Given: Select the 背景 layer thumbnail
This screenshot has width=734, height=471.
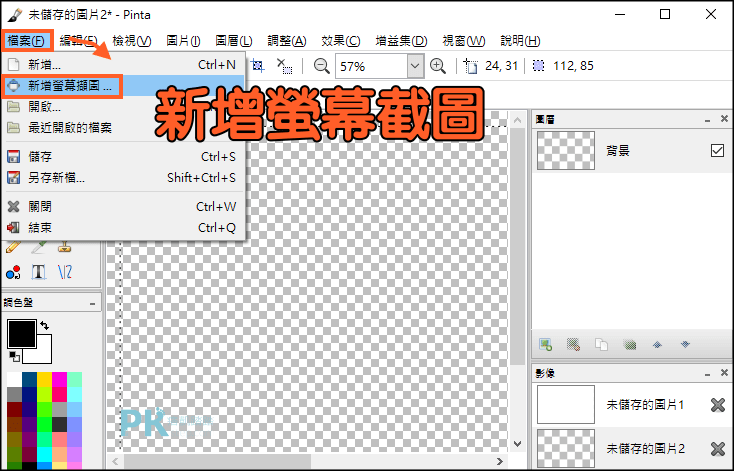Looking at the screenshot, I should point(565,150).
